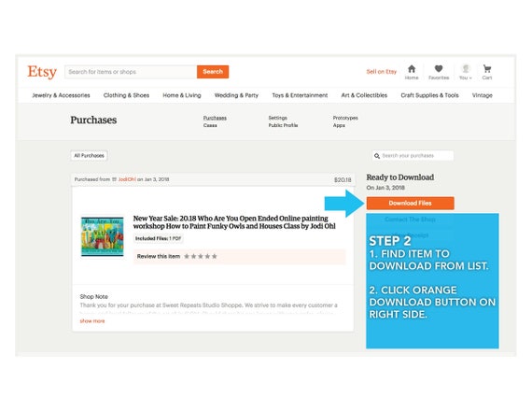Open Craft Supplies & Tools category
The height and width of the screenshot is (411, 532).
(x=429, y=95)
